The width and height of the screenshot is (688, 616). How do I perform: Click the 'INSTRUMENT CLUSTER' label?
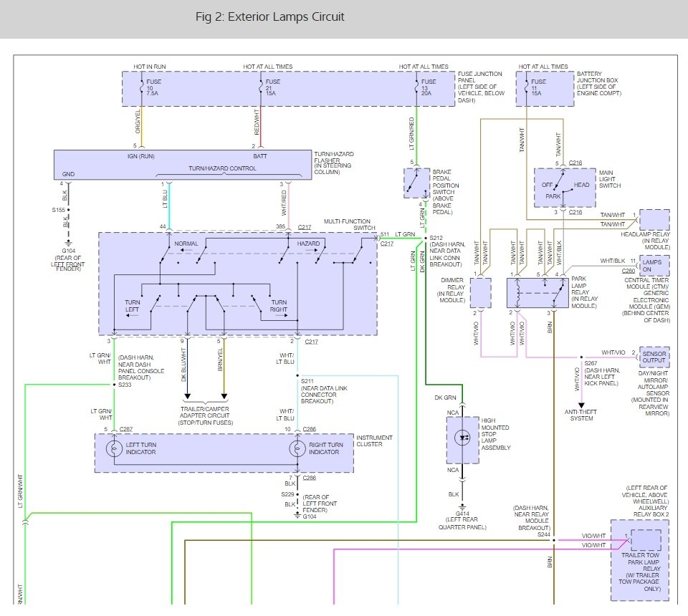click(374, 441)
